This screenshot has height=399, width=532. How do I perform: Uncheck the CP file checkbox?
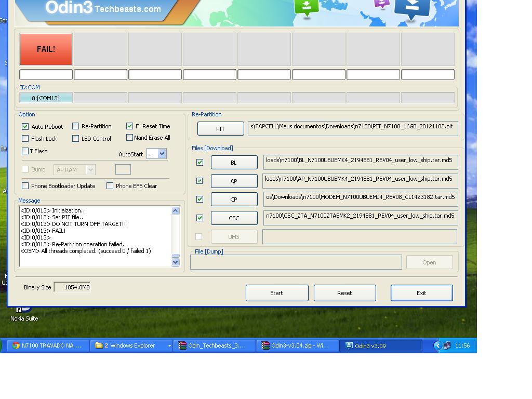pyautogui.click(x=200, y=199)
